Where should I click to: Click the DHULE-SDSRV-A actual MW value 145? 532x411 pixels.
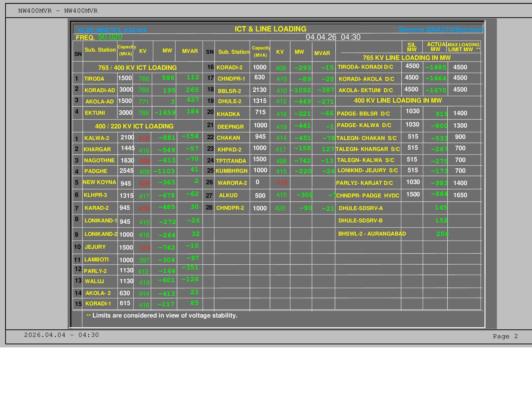441,208
